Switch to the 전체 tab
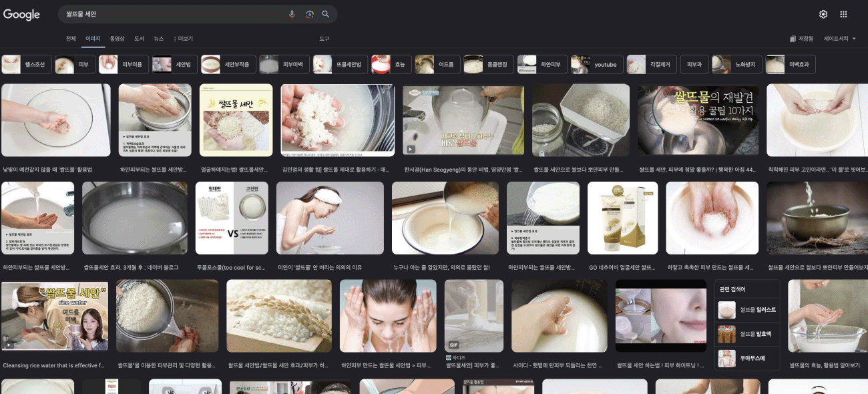 pyautogui.click(x=71, y=39)
